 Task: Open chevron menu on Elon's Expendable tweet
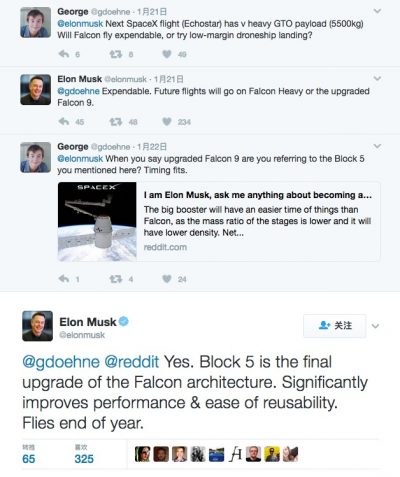(x=377, y=79)
